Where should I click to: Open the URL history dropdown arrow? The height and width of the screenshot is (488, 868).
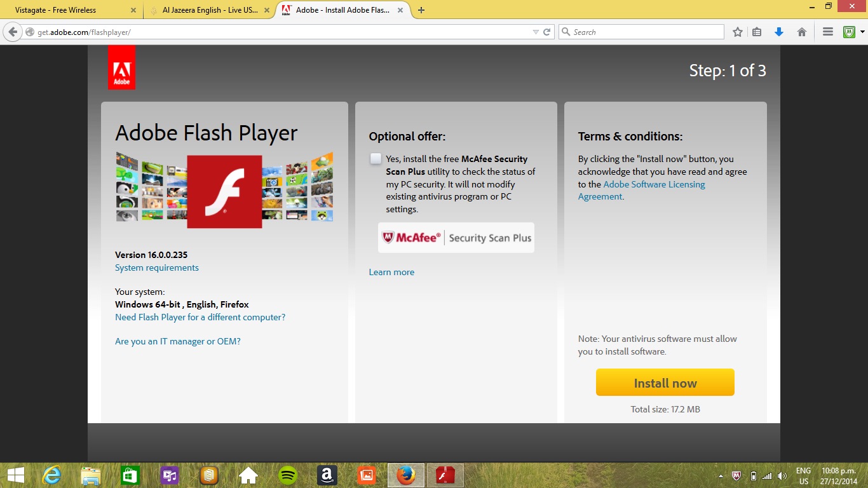(536, 32)
